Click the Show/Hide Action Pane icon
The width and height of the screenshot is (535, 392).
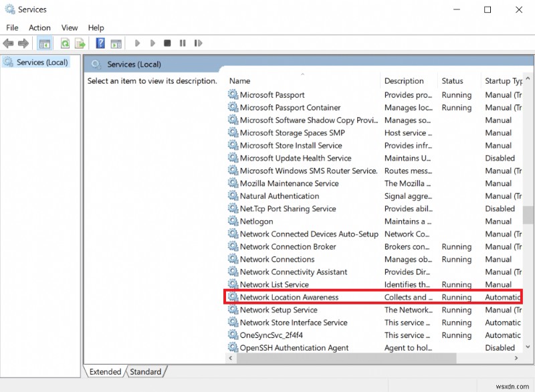tap(116, 43)
